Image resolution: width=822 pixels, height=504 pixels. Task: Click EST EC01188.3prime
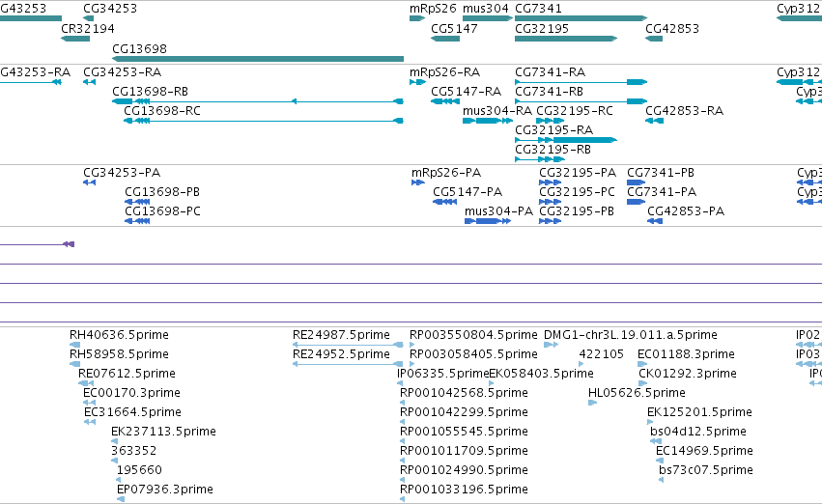pyautogui.click(x=686, y=354)
